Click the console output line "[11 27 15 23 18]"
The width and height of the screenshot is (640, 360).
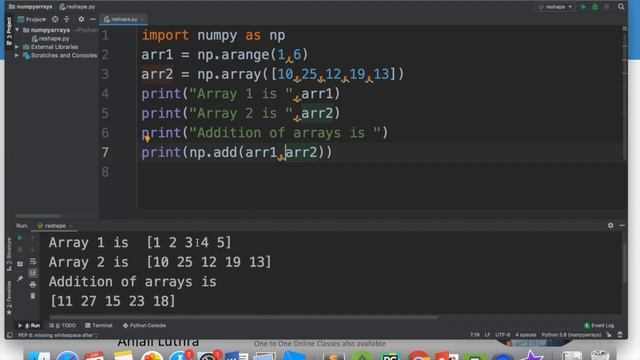[112, 301]
